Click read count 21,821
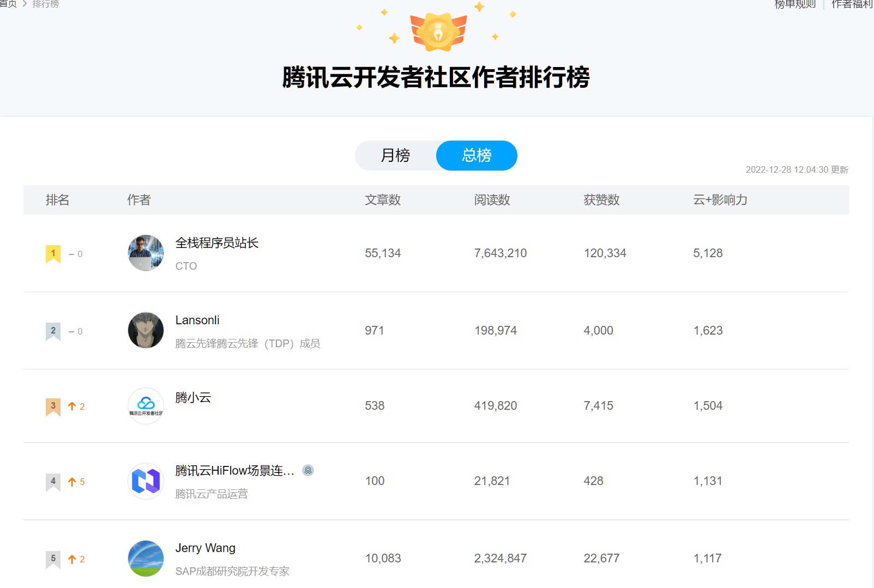This screenshot has height=588, width=874. (x=492, y=481)
